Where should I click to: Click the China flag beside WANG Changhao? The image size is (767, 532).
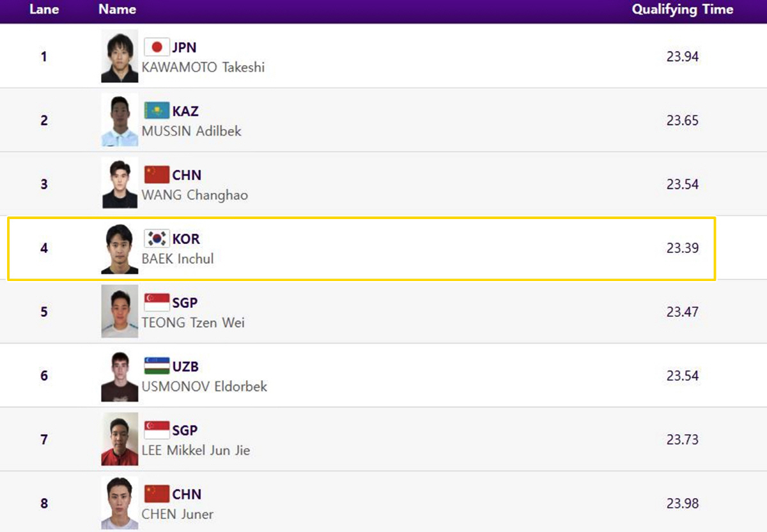click(x=157, y=175)
